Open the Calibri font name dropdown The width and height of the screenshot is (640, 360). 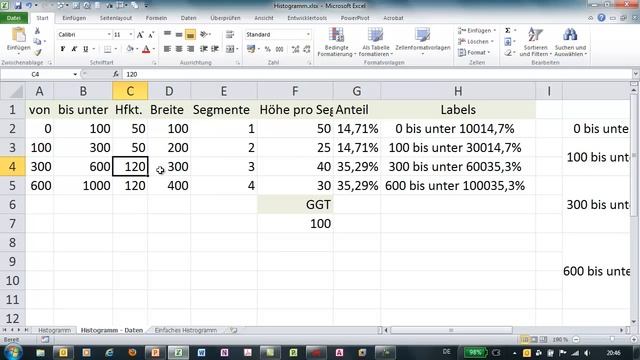109,35
